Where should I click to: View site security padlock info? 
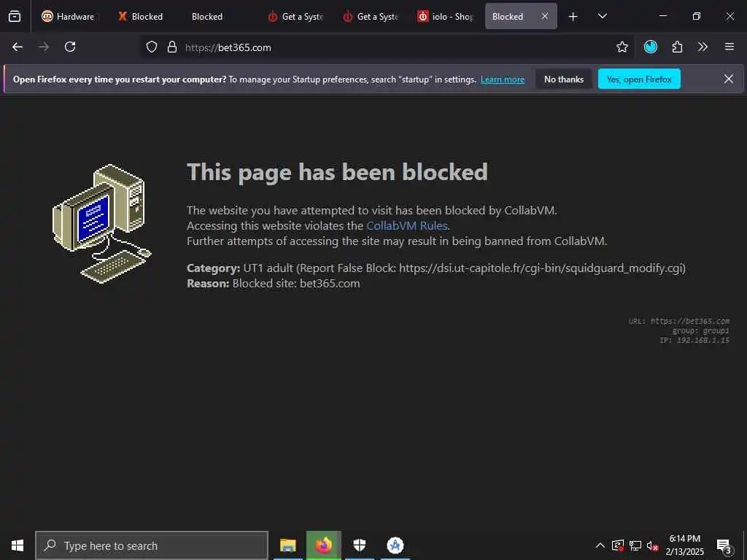[172, 47]
